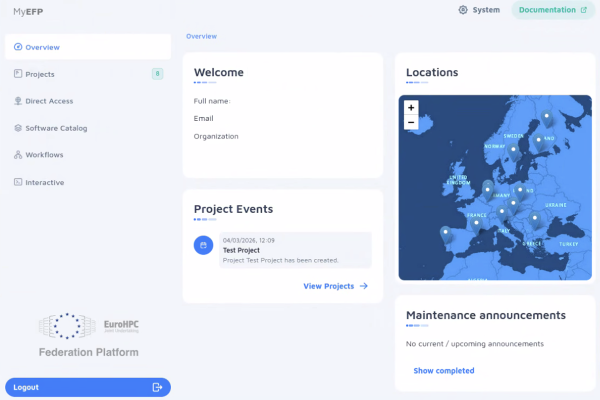Zoom in on the Locations map

(x=410, y=107)
